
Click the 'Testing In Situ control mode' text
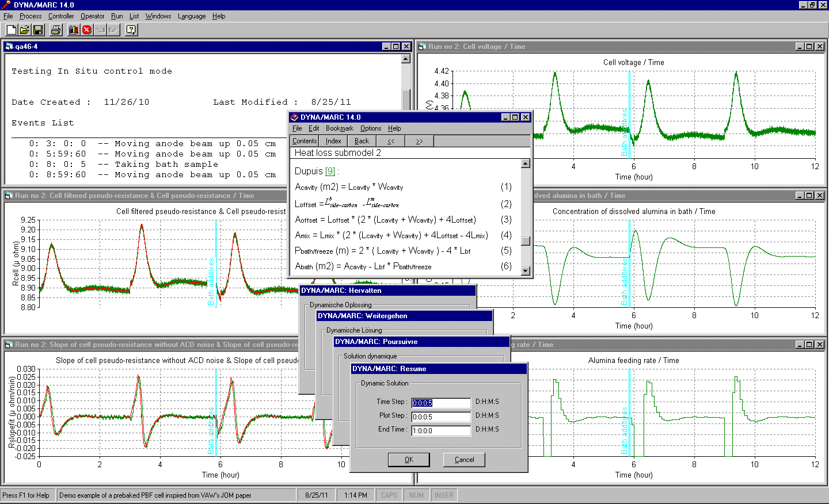[92, 71]
